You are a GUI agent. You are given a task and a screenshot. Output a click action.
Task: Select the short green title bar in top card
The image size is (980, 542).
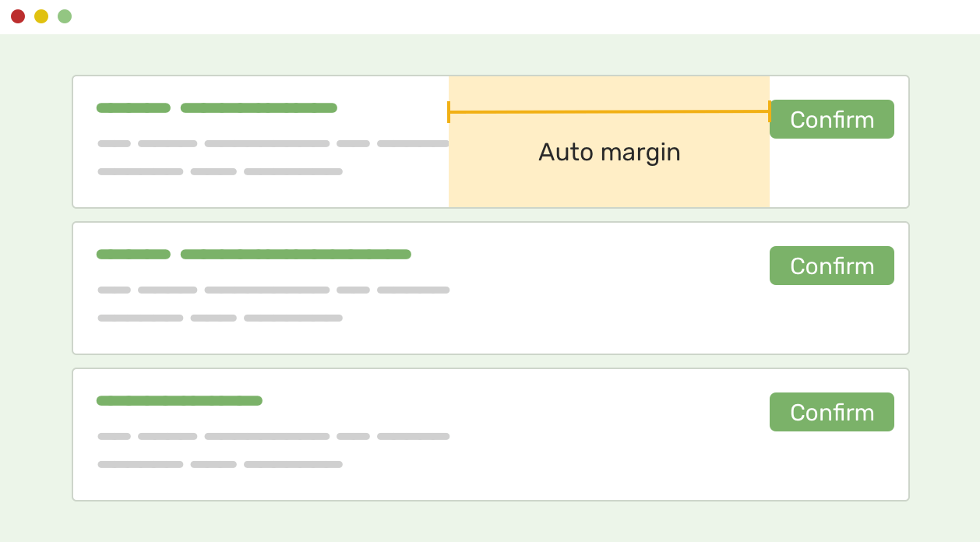tap(133, 108)
